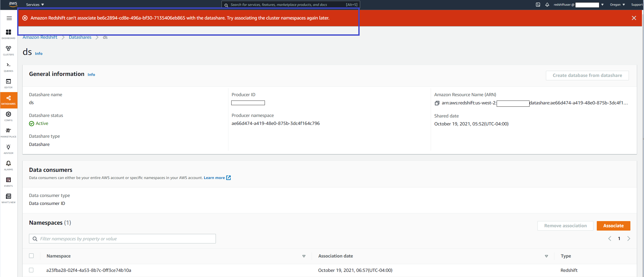Select all namespaces header checkbox

coord(31,256)
